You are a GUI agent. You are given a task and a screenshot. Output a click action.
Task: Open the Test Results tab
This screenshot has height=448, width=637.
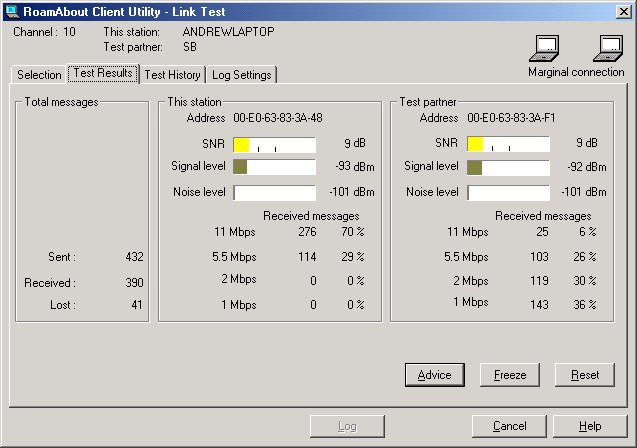(x=103, y=74)
